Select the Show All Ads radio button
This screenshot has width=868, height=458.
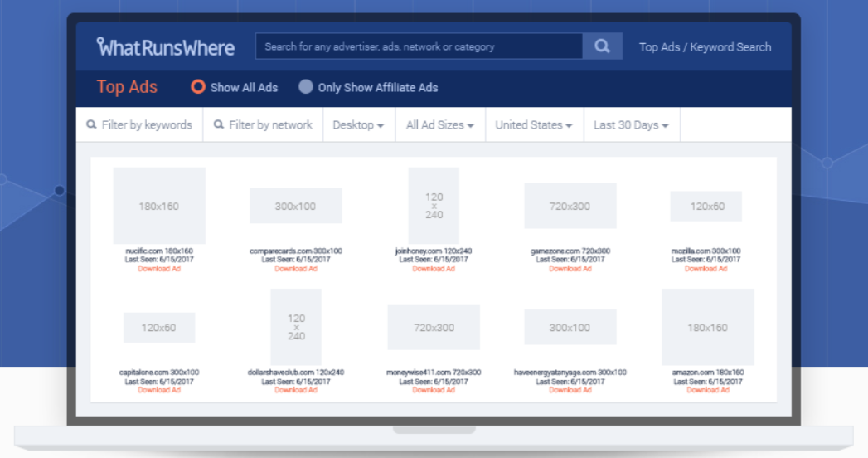[x=198, y=87]
